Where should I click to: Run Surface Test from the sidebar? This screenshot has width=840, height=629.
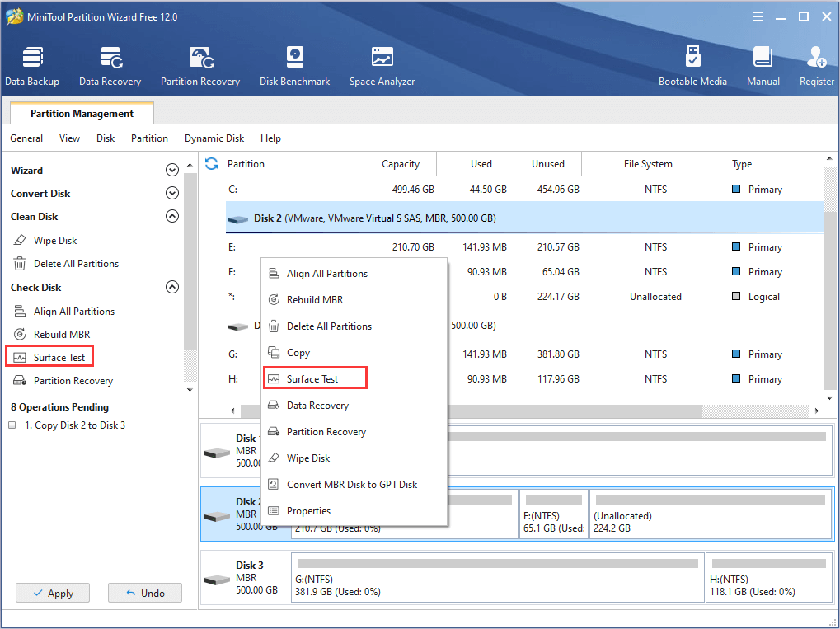coord(49,357)
